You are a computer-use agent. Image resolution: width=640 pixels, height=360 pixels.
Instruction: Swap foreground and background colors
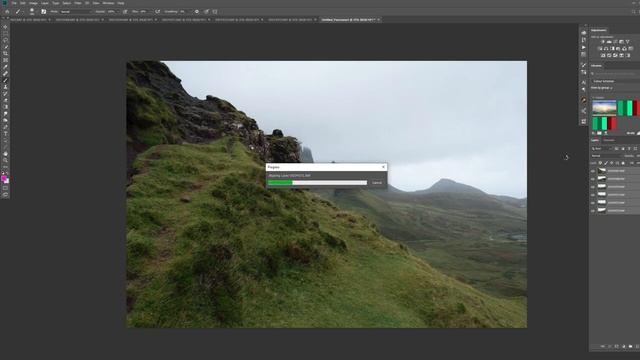point(7,172)
